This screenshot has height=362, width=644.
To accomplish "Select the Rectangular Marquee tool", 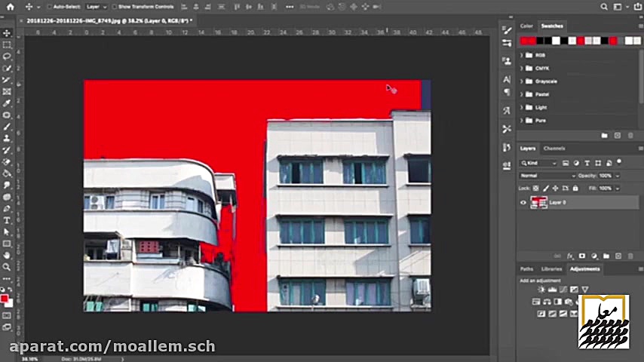I will (7, 44).
